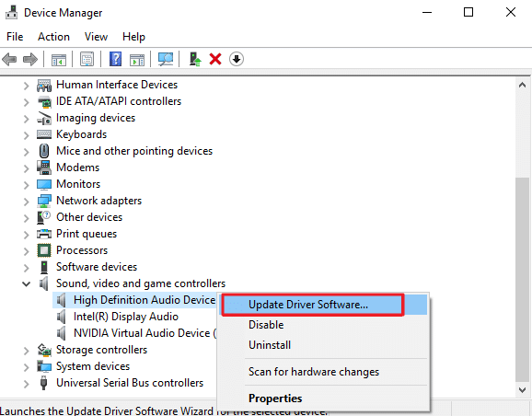Click the Software devices icon

pos(44,267)
